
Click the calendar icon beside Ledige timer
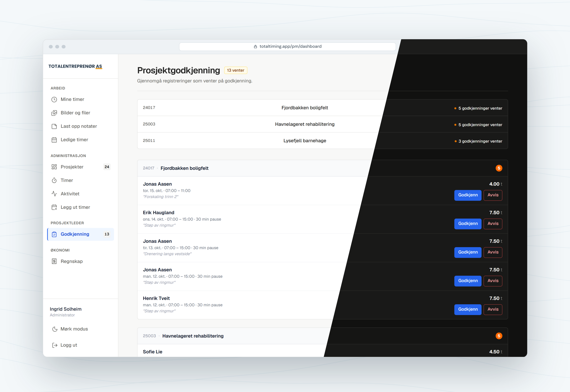point(54,140)
